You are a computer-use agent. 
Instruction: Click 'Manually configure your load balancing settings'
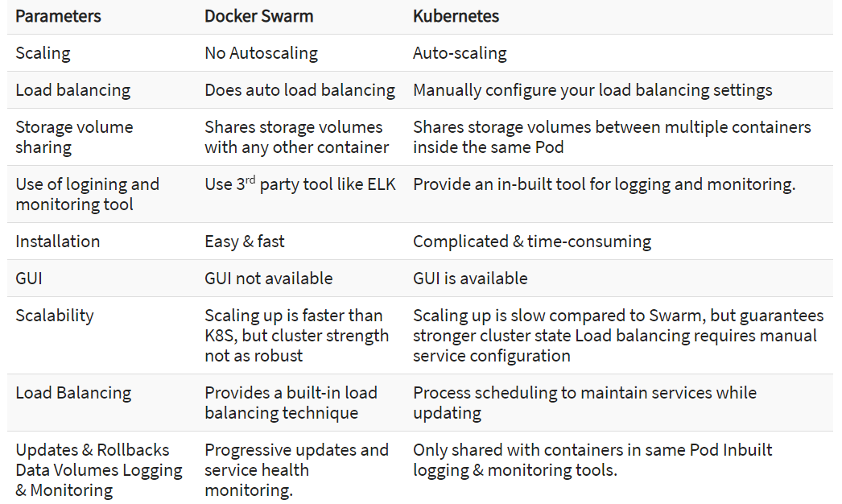click(x=592, y=90)
